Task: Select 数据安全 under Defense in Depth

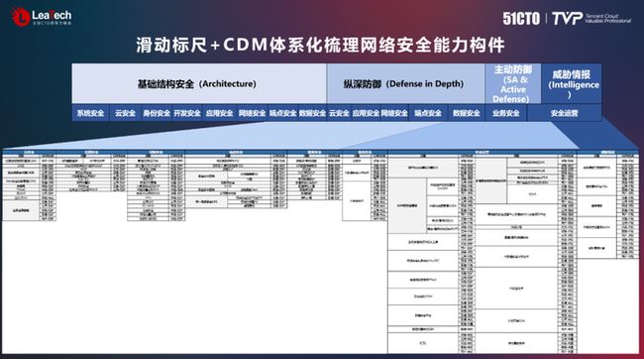Action: (467, 113)
